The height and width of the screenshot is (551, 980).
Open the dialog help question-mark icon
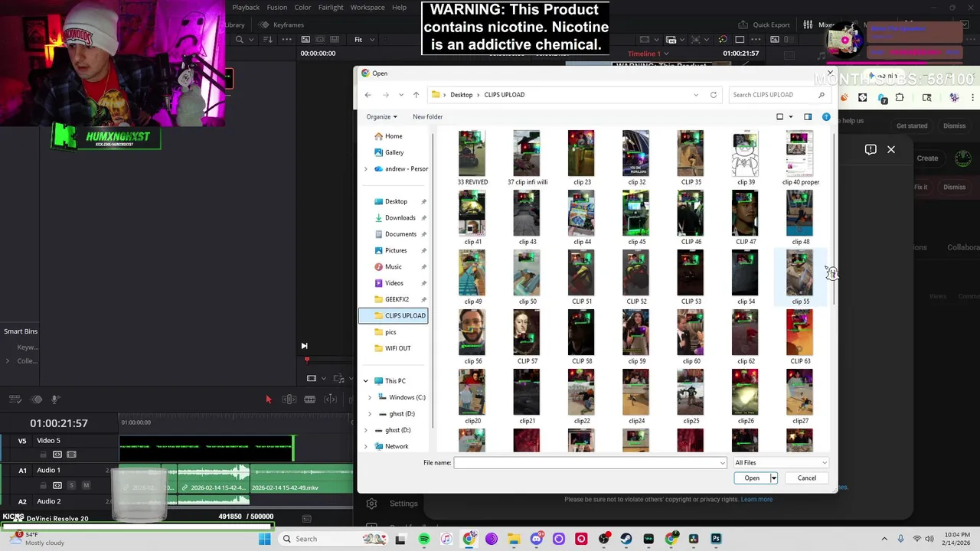pos(826,116)
